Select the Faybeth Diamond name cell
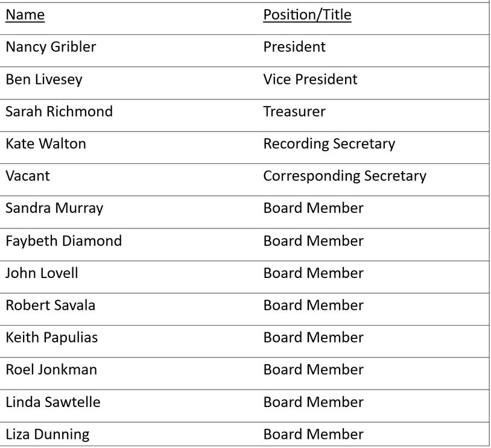The width and height of the screenshot is (491, 448). point(63,241)
